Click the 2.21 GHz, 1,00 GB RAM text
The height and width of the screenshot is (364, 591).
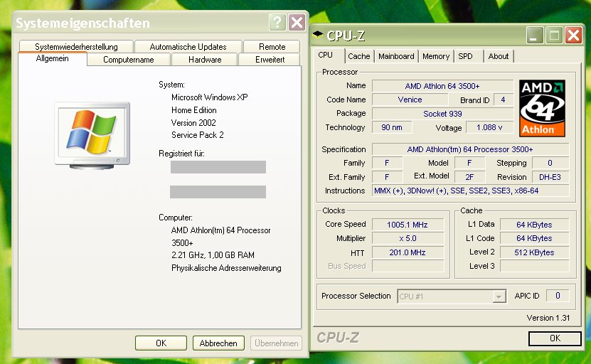coord(213,255)
